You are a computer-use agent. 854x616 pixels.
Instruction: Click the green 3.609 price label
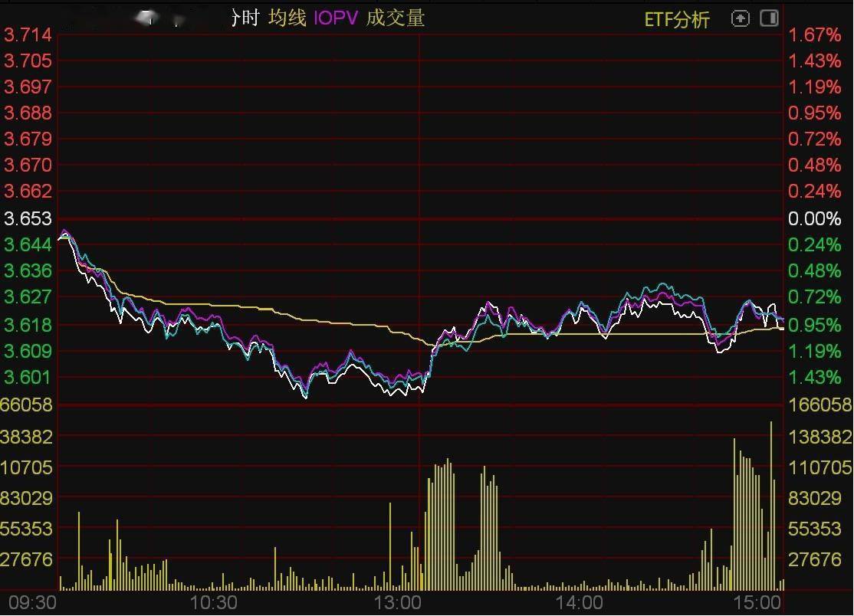tap(28, 351)
